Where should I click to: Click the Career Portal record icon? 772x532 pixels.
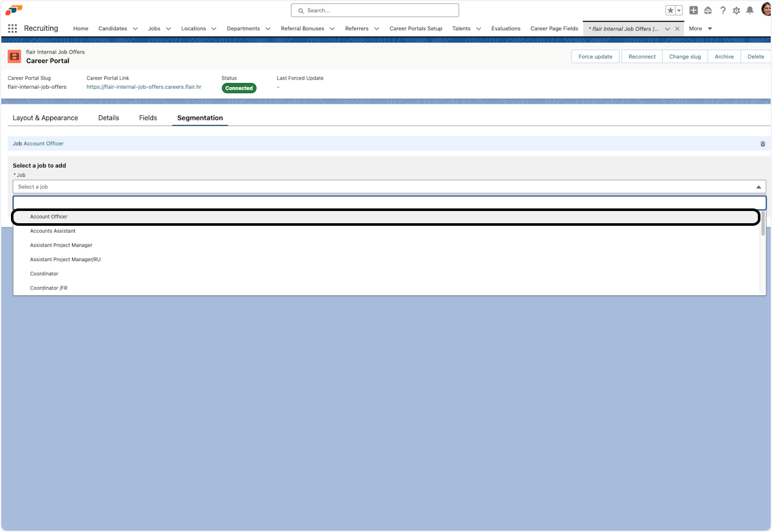click(x=14, y=57)
